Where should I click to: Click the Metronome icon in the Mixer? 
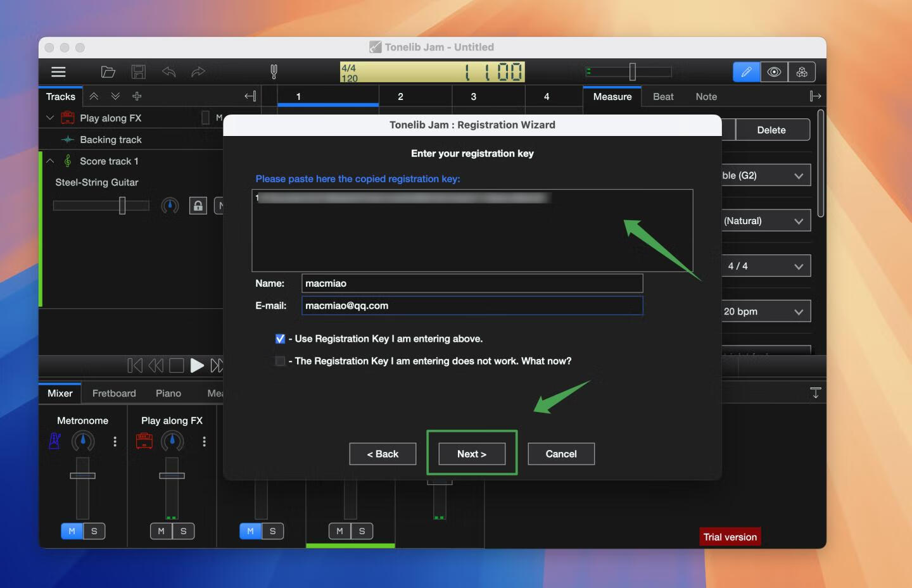pos(54,441)
